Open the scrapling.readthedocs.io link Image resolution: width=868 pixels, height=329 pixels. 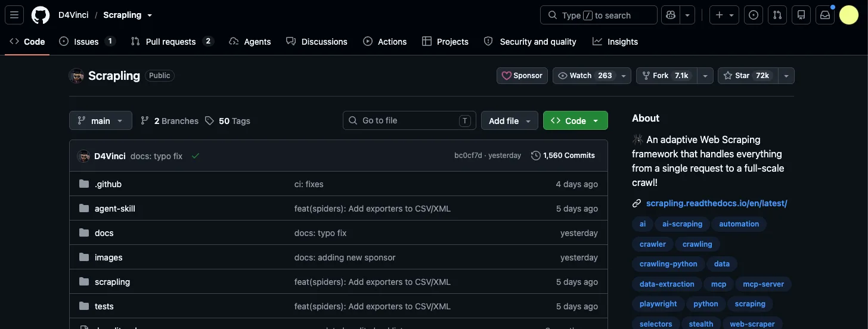(x=717, y=203)
